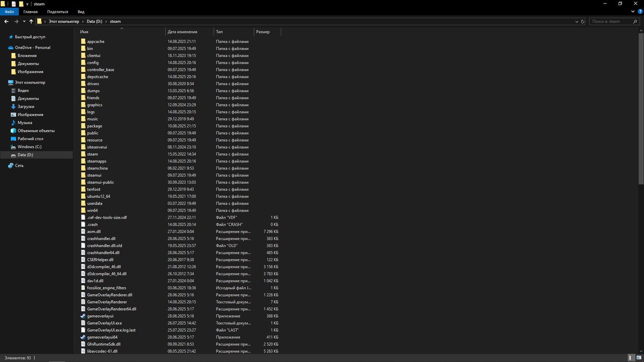Switch to the Вид ribbon tab

pos(81,12)
